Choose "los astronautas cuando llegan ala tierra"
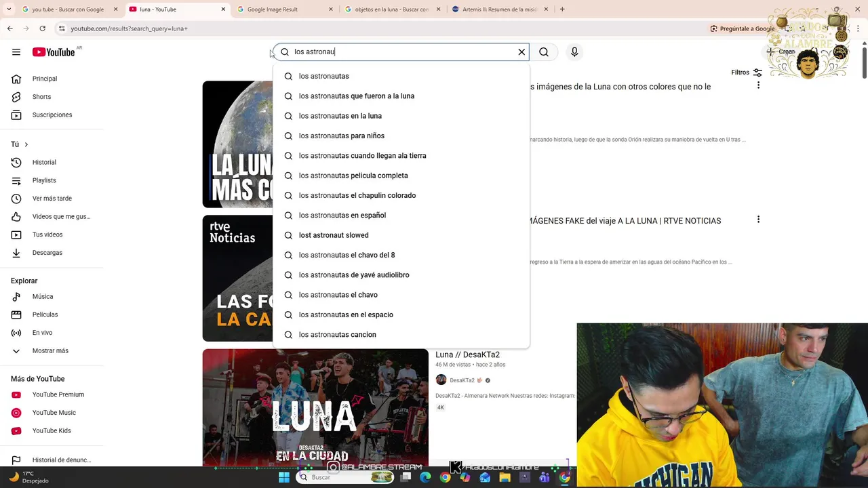Screen dimensions: 868x488 (401, 156)
